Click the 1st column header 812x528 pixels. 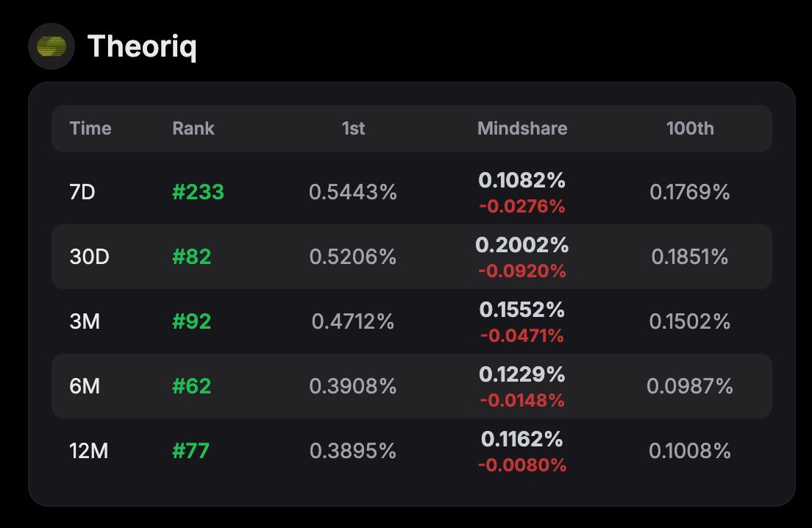point(353,129)
